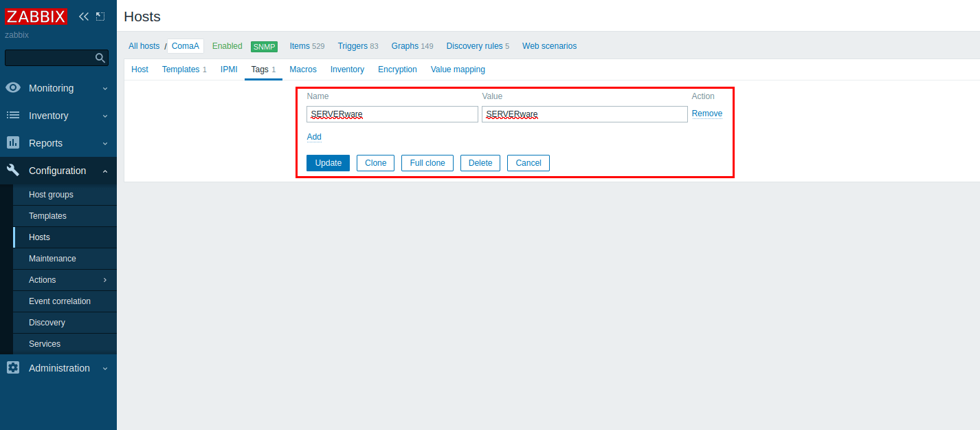
Task: Select Templates in the sidebar
Action: point(47,215)
